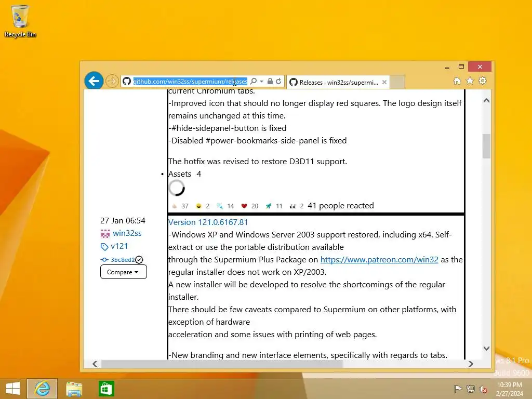Open the patreon.com/win32 link
Screen dimensions: 532x399
379,260
